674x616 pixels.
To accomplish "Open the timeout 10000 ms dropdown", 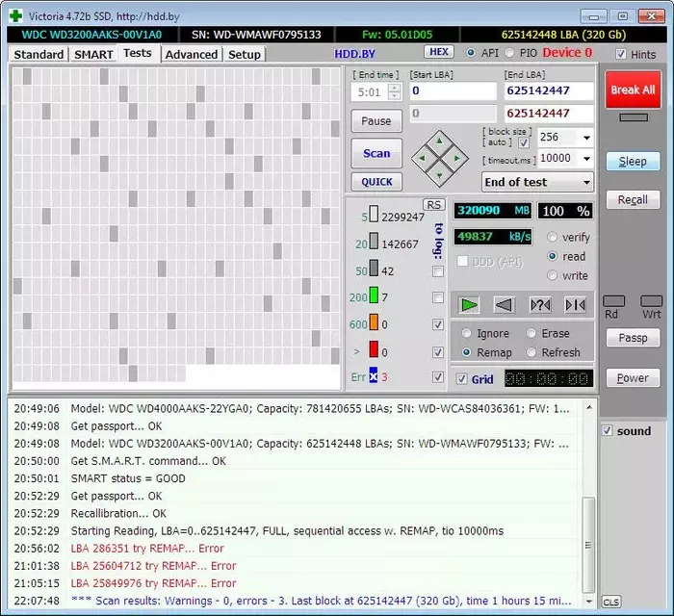I will click(586, 159).
